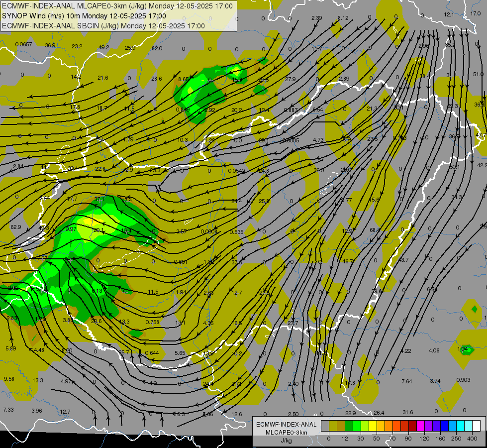Image resolution: width=487 pixels, height=448 pixels.
Task: Select the legend tick label 120
Action: [x=424, y=439]
